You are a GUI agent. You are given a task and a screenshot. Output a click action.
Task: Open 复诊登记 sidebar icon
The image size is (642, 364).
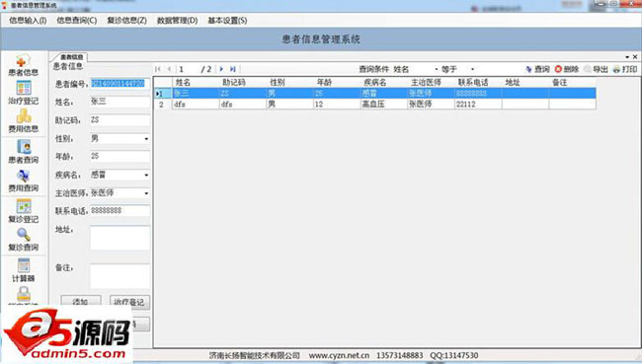pos(23,211)
